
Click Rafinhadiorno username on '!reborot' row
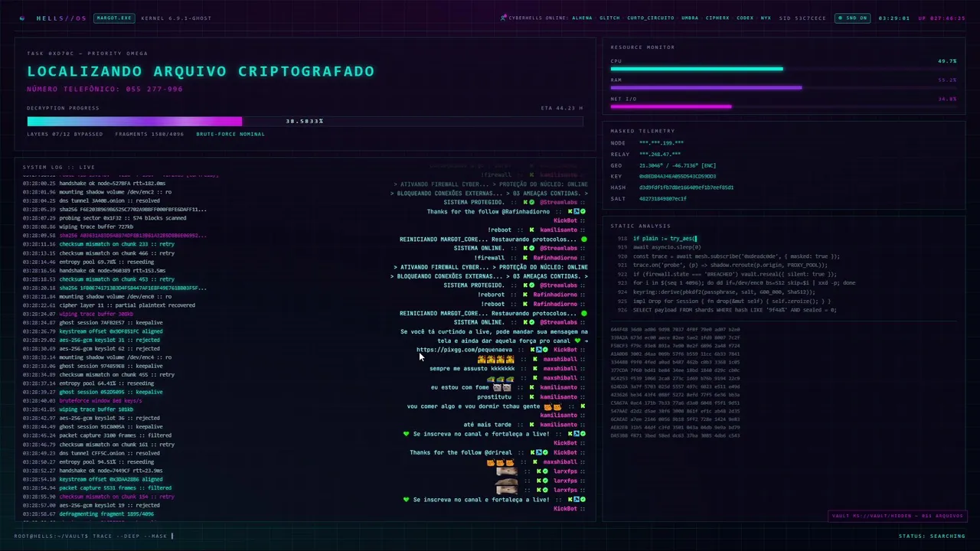555,295
